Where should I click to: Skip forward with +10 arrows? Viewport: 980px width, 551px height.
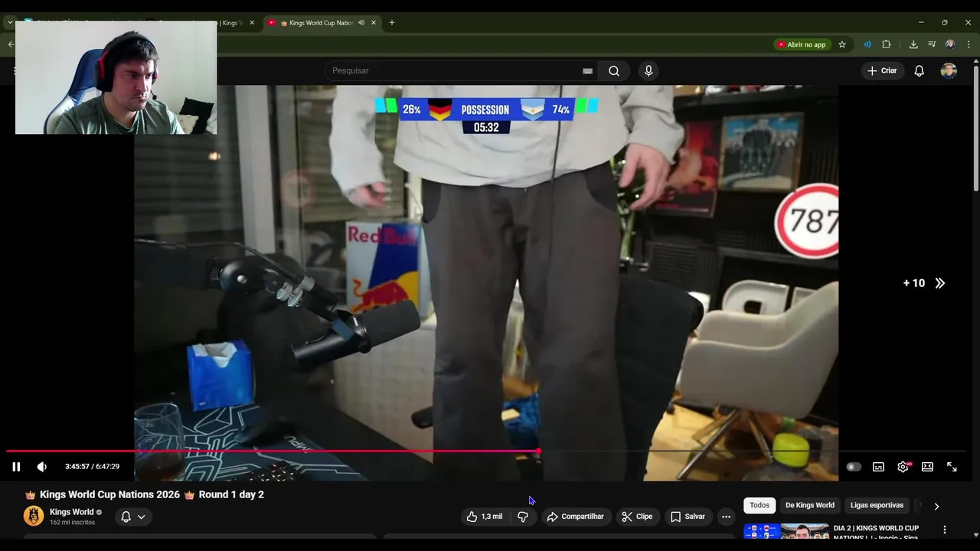(x=924, y=283)
